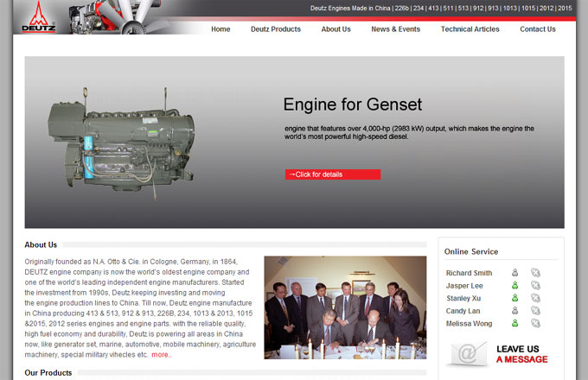Viewport: 588px width, 380px height.
Task: Open the 234 engine series link
Action: tap(419, 9)
